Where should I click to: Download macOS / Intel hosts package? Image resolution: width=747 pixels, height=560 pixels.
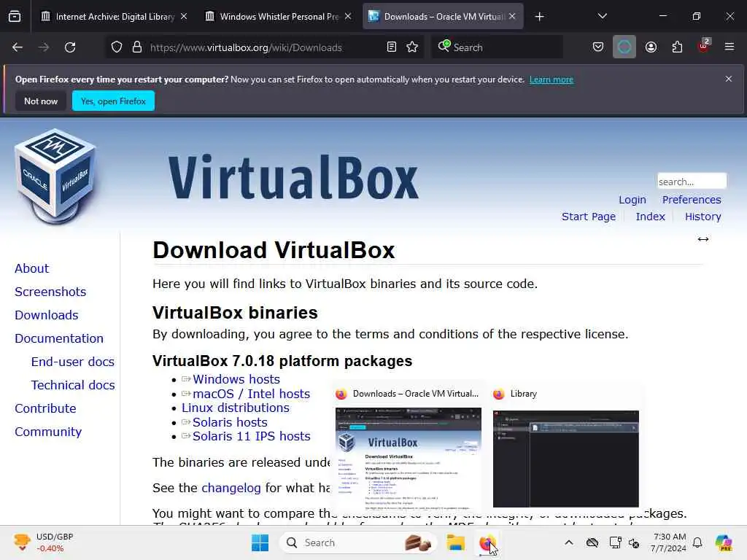pos(251,394)
